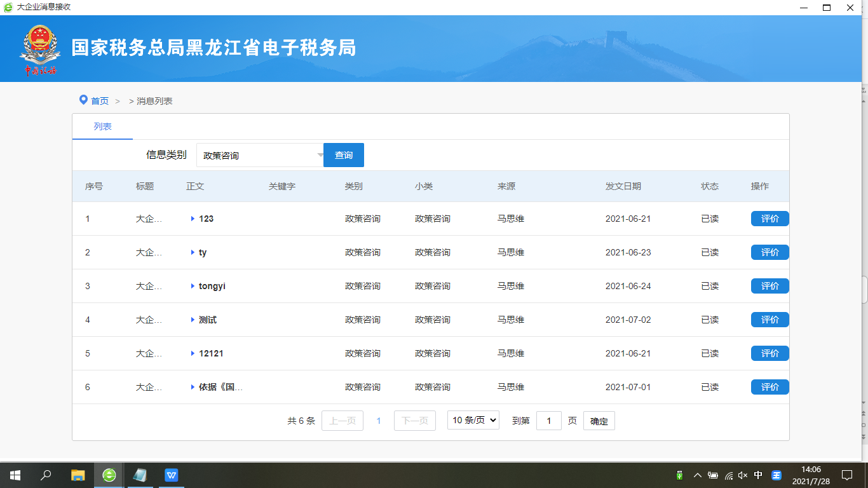868x488 pixels.
Task: Show hidden system tray icons chevron
Action: (x=697, y=475)
